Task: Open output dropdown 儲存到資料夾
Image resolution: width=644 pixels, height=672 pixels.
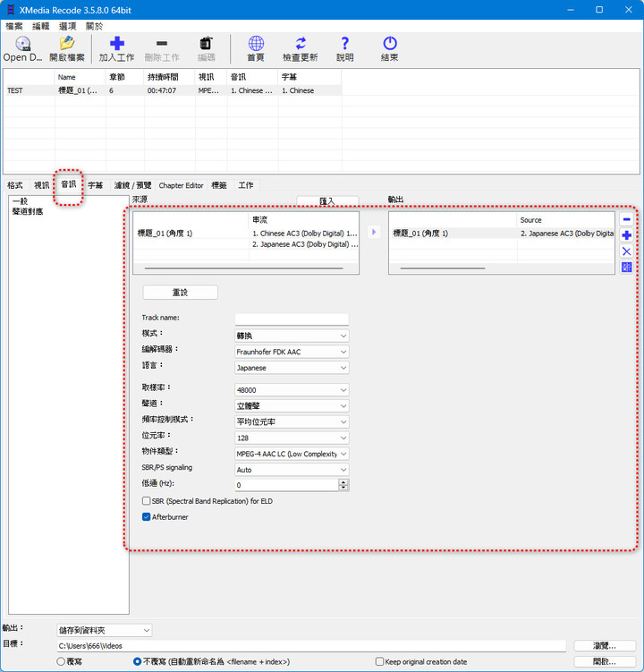Action: point(104,630)
